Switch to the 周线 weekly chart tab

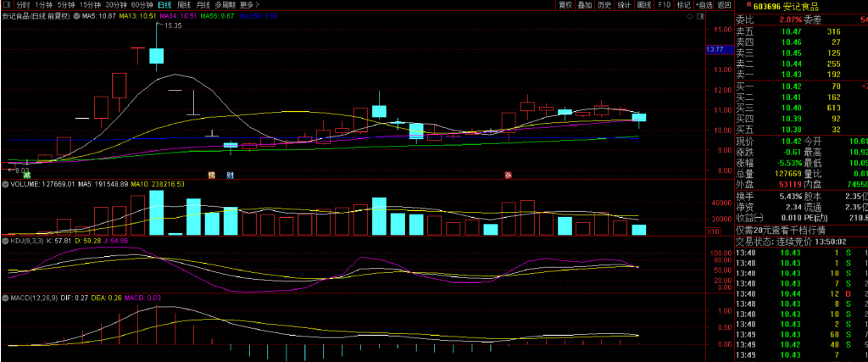(x=185, y=5)
